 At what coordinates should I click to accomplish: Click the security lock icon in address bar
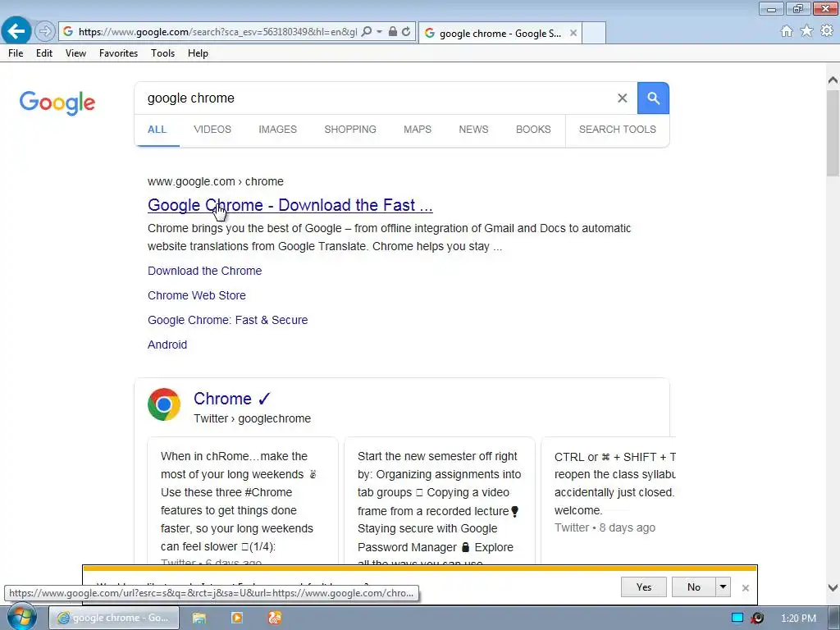[x=393, y=32]
